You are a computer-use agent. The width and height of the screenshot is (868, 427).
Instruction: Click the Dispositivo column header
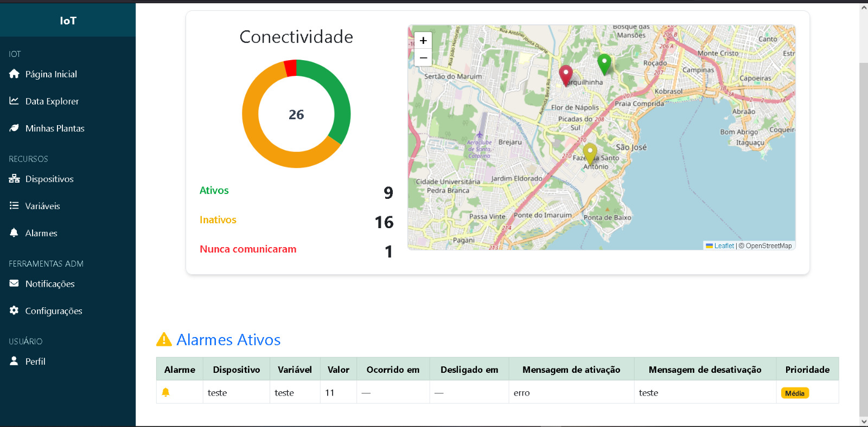(237, 370)
